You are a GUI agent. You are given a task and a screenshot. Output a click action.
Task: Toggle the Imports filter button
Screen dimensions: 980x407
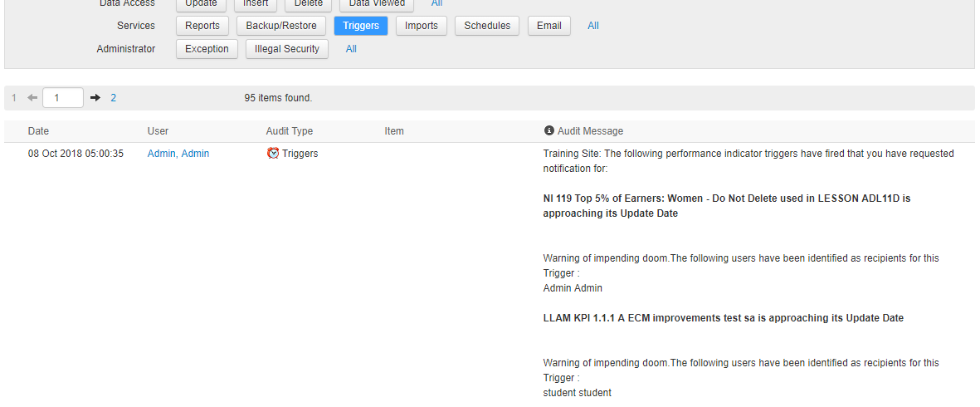[x=422, y=26]
